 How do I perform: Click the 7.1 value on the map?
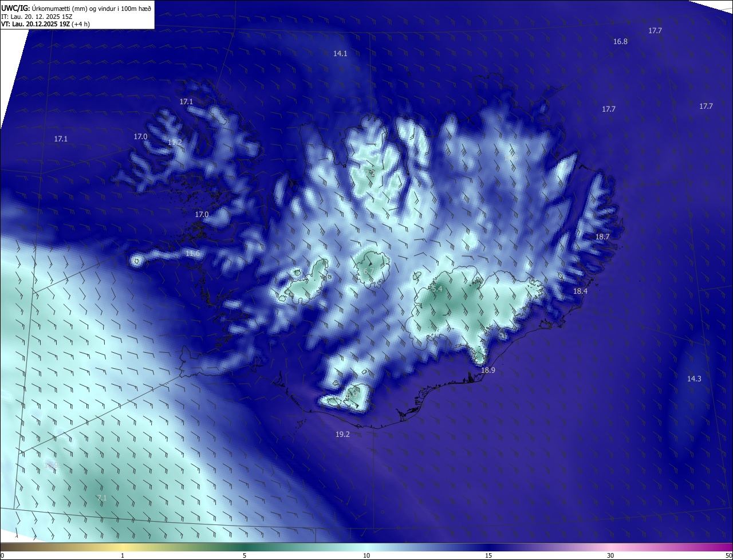click(101, 498)
